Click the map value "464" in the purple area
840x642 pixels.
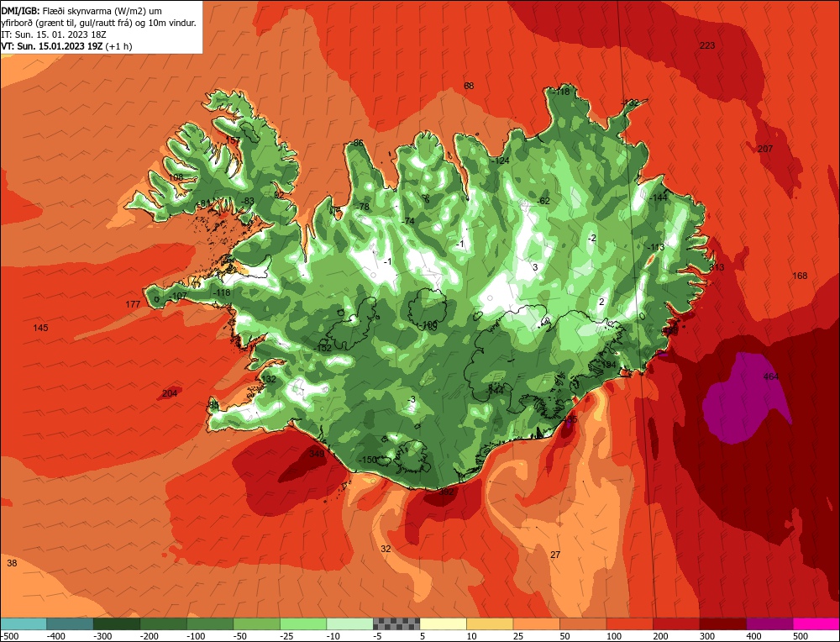click(770, 376)
